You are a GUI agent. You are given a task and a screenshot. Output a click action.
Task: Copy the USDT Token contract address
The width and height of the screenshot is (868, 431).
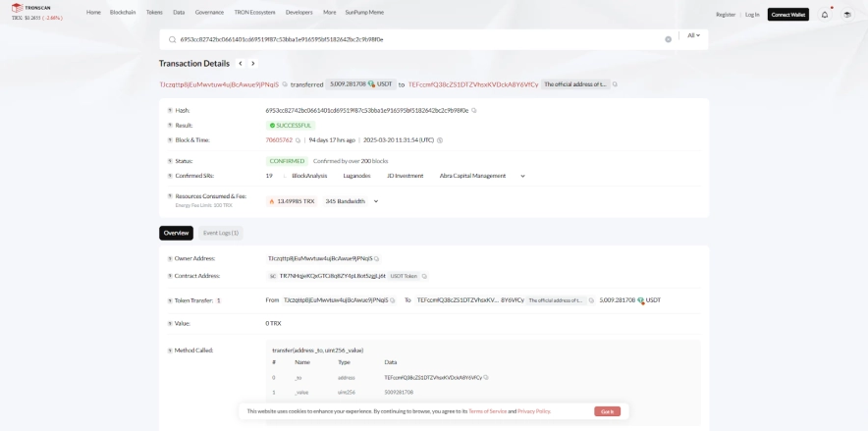[425, 276]
